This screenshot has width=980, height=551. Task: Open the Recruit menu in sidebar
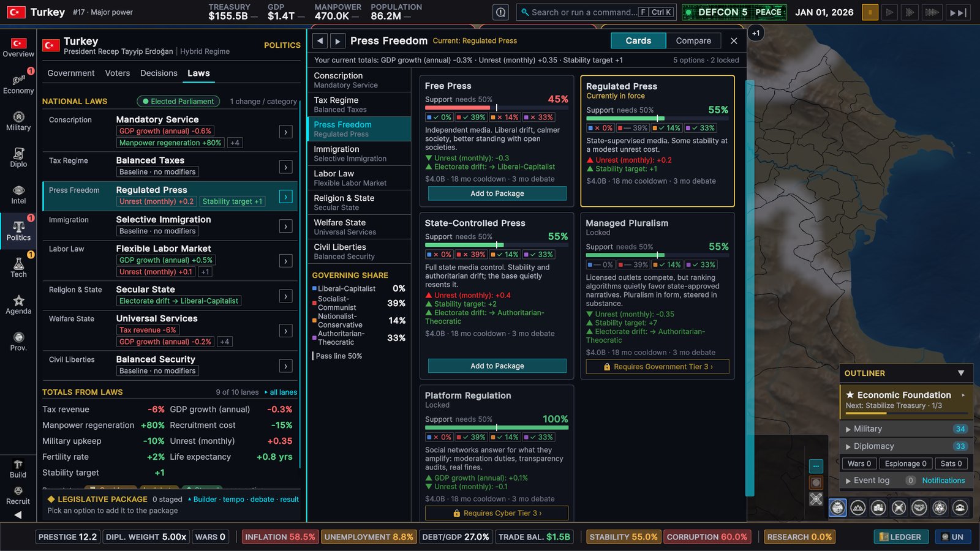pos(18,496)
